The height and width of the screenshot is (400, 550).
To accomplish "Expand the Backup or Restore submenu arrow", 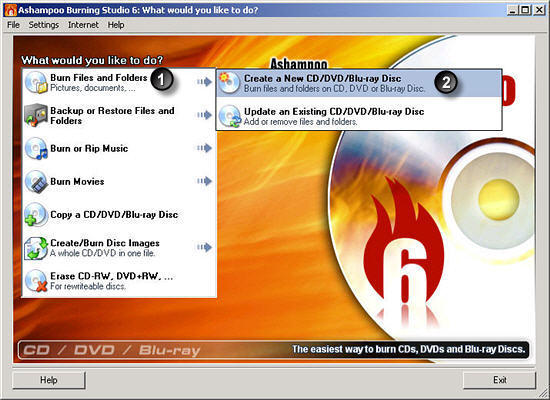I will pos(204,115).
